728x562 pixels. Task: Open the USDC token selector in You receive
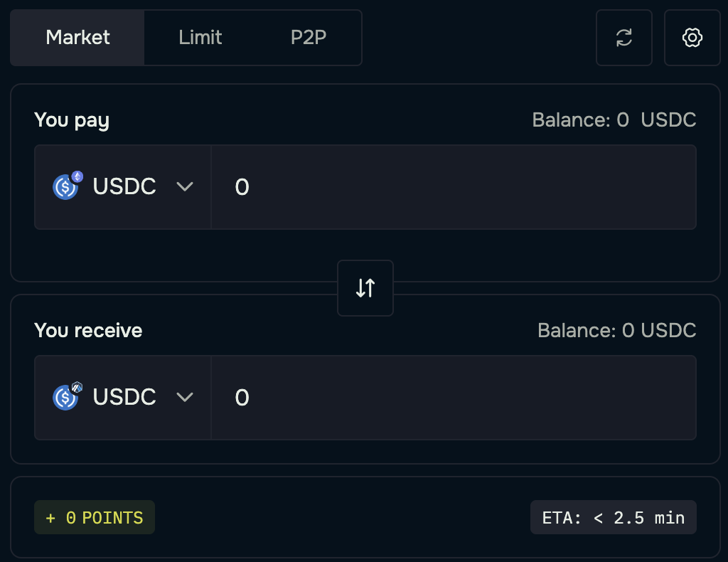[124, 398]
